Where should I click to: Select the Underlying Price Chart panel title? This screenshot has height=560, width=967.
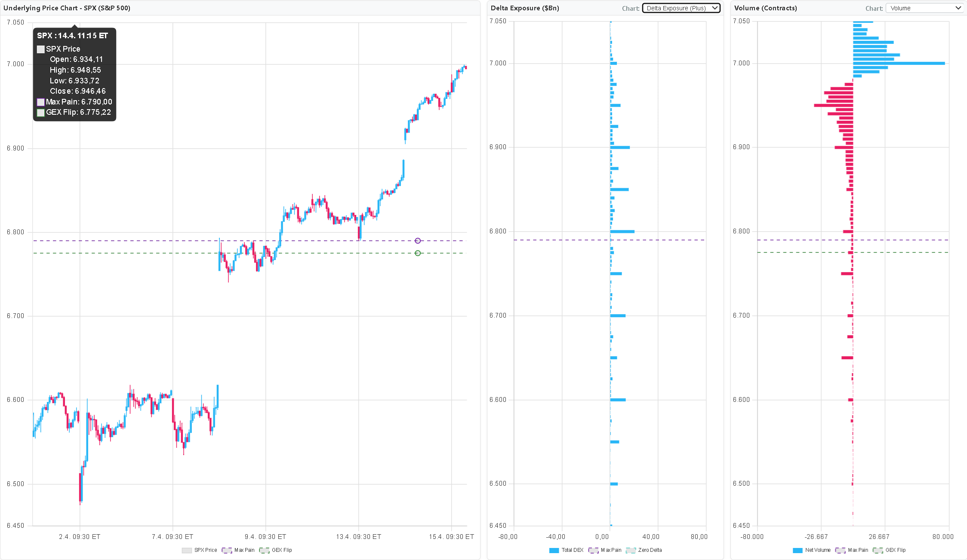[x=67, y=8]
